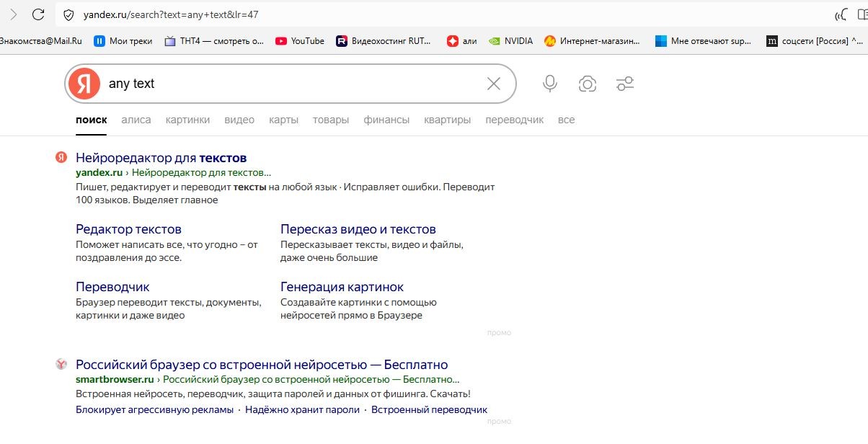Image resolution: width=868 pixels, height=444 pixels.
Task: Click the shield site security icon
Action: click(x=68, y=14)
